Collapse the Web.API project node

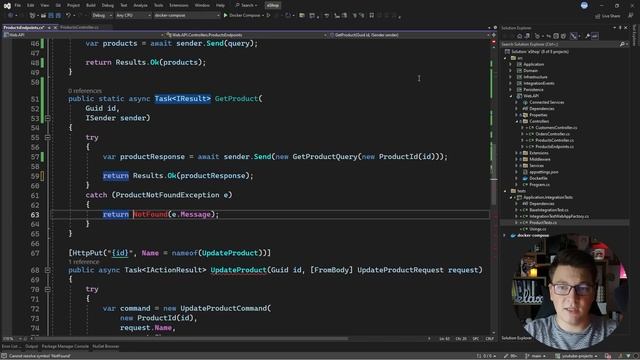(510, 96)
